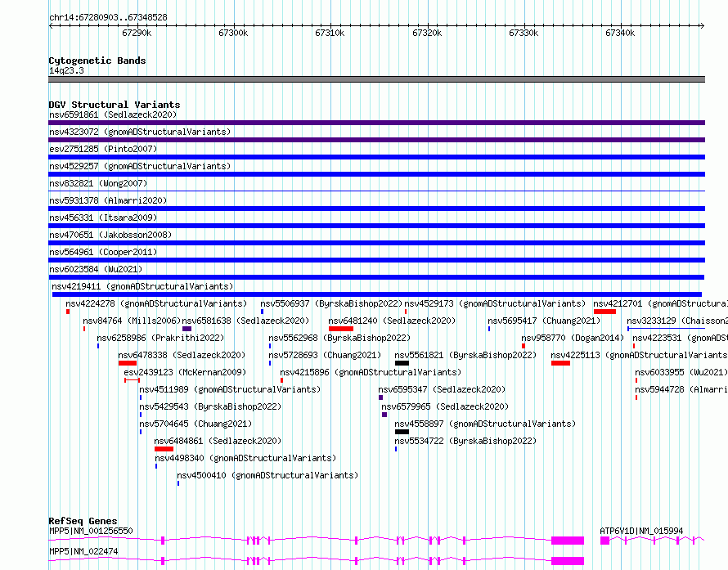Click the 67310k ruler position

coord(330,33)
